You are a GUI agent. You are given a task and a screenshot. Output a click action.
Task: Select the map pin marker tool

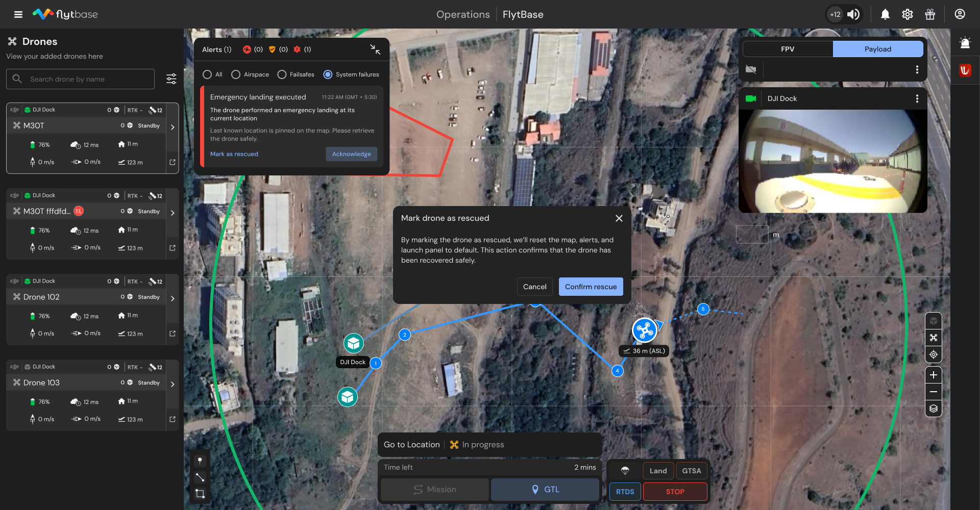click(200, 461)
